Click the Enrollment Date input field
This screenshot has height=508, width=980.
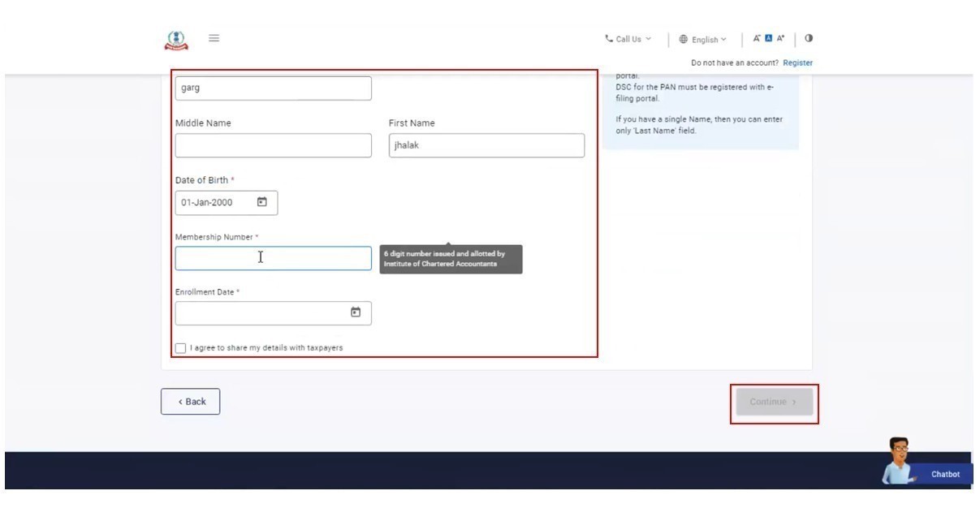click(261, 313)
